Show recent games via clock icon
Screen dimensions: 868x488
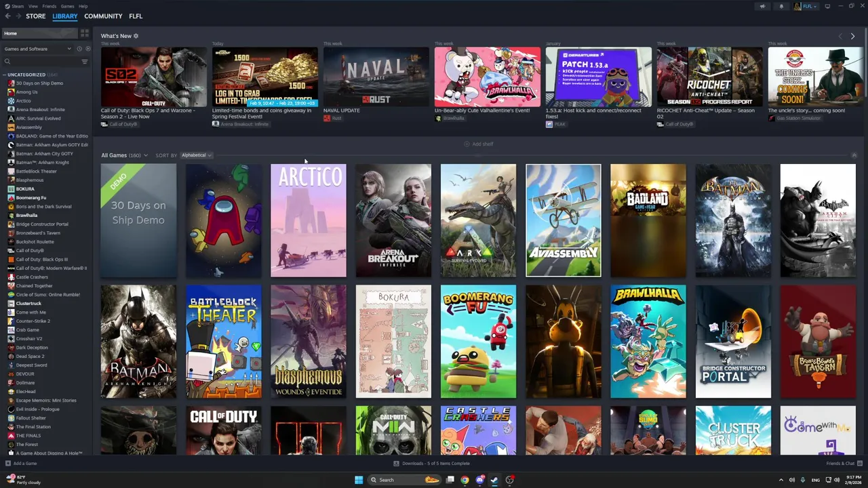click(x=79, y=49)
